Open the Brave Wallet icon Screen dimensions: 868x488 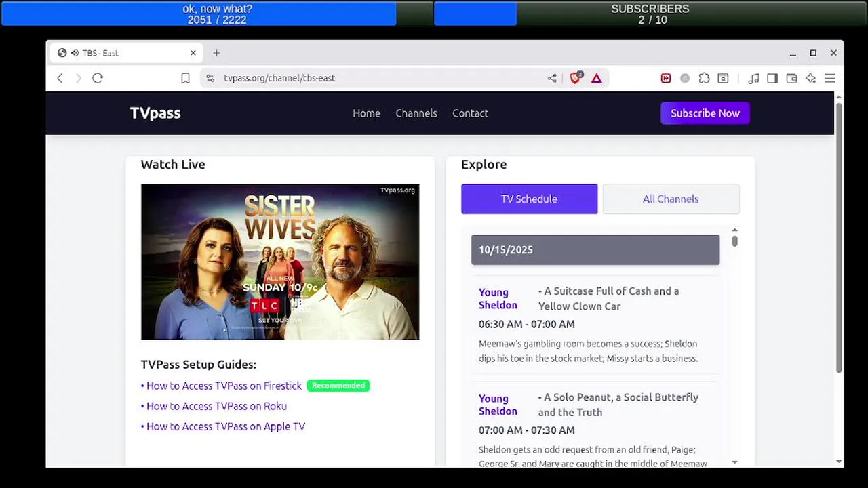(791, 79)
